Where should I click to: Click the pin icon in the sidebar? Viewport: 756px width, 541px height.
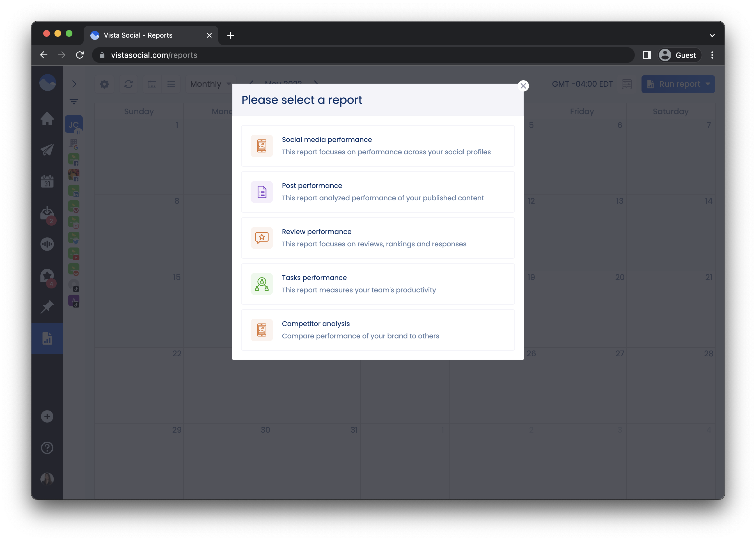(x=47, y=307)
